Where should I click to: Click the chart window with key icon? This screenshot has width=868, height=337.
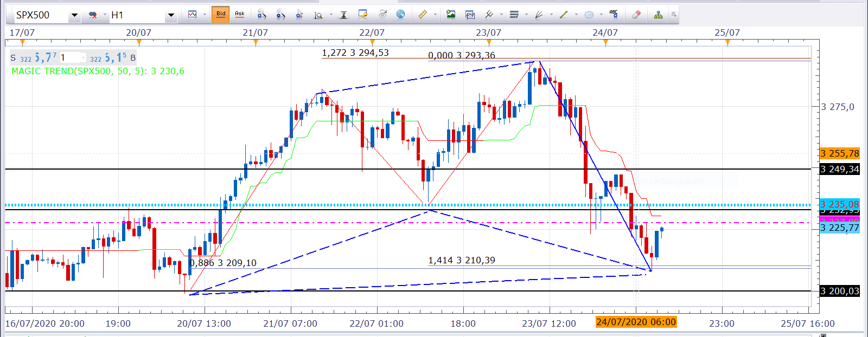point(363,15)
